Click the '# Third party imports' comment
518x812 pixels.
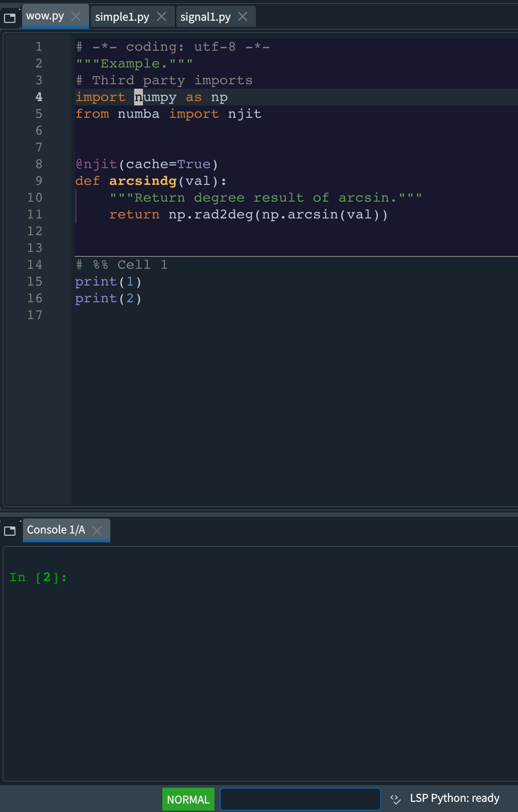164,80
